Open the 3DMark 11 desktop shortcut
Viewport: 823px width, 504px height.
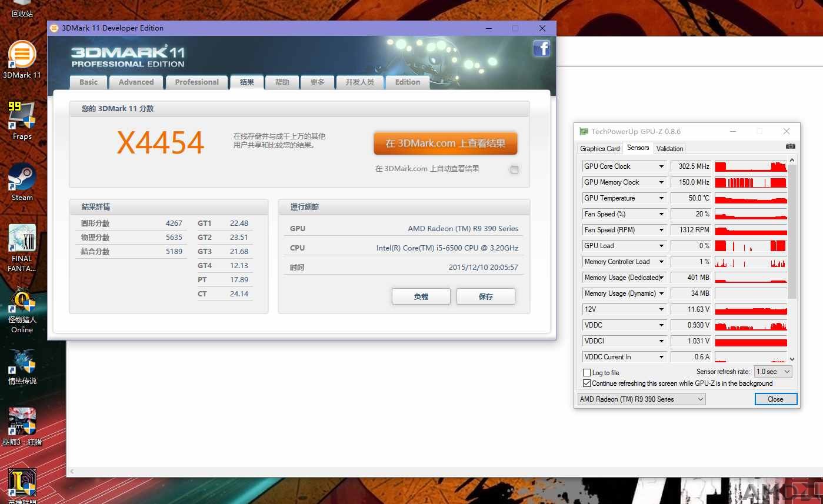pos(22,59)
